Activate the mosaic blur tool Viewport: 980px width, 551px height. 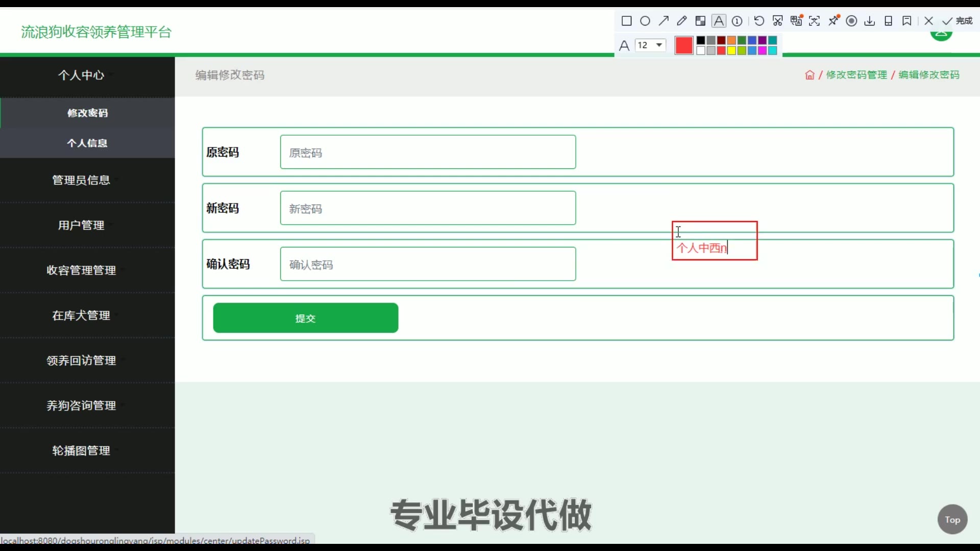700,21
